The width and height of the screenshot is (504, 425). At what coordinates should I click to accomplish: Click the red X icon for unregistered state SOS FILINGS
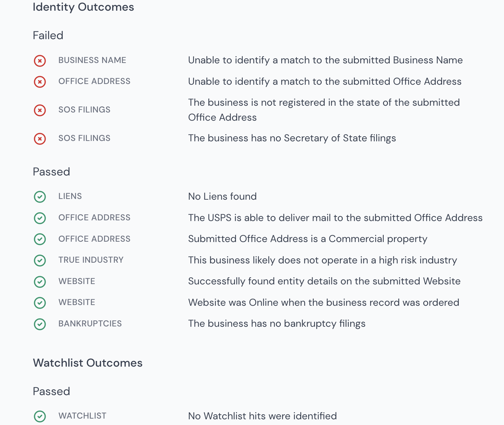[x=40, y=110]
